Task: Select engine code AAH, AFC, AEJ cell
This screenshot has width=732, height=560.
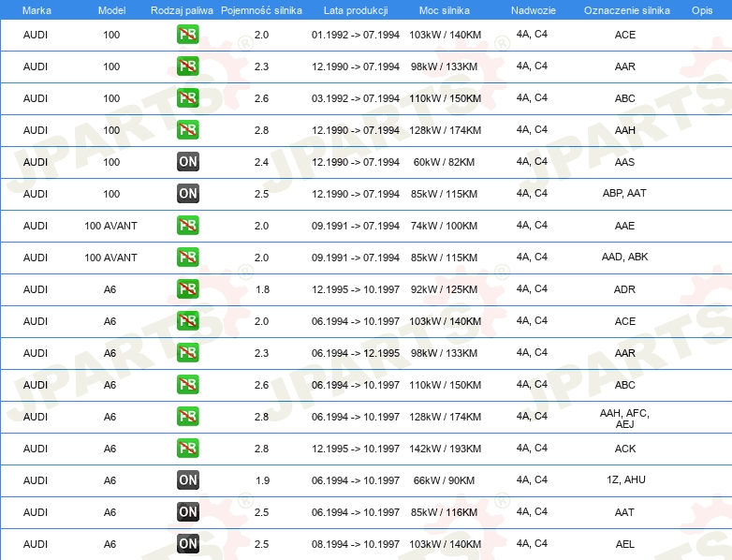Action: point(624,419)
